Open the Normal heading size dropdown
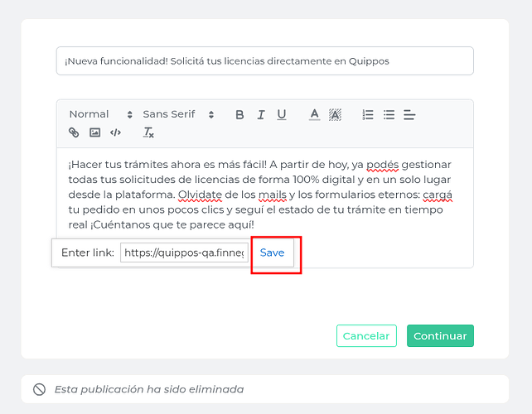This screenshot has width=532, height=414. click(101, 114)
